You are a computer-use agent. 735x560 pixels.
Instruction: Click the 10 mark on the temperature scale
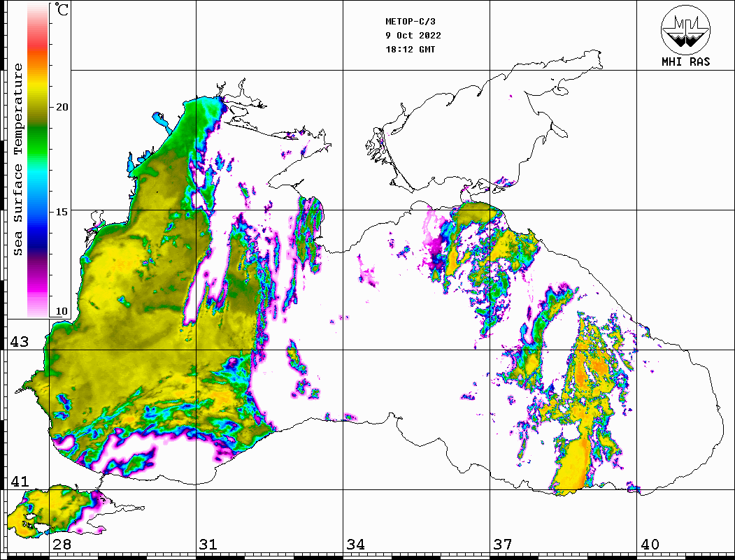[62, 311]
